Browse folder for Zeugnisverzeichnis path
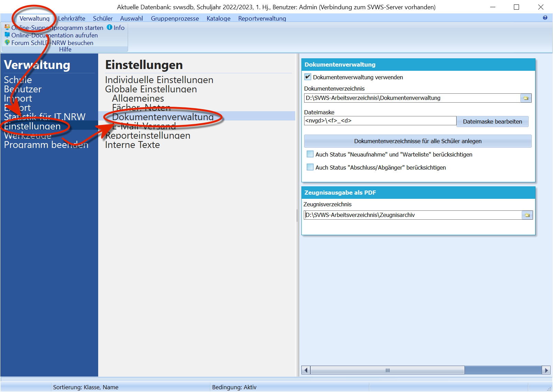The width and height of the screenshot is (553, 392). pos(527,215)
